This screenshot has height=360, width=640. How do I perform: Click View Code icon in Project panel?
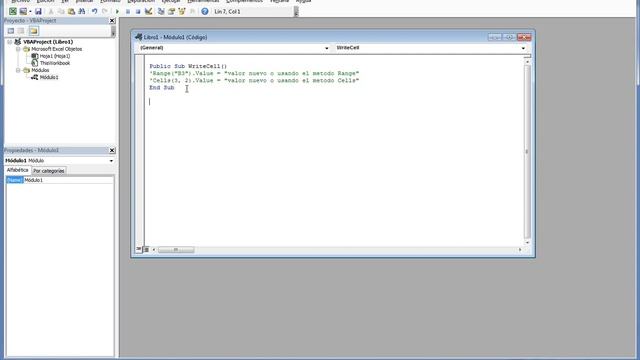point(11,31)
